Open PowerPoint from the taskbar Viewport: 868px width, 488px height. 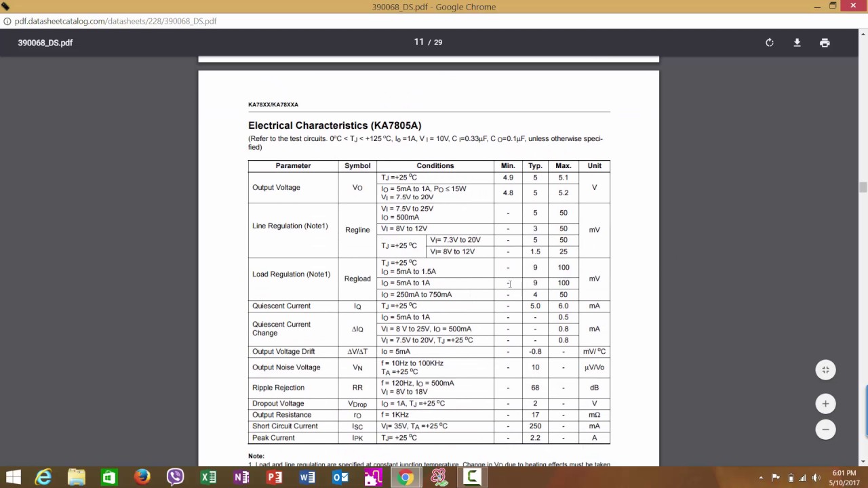[x=274, y=477]
